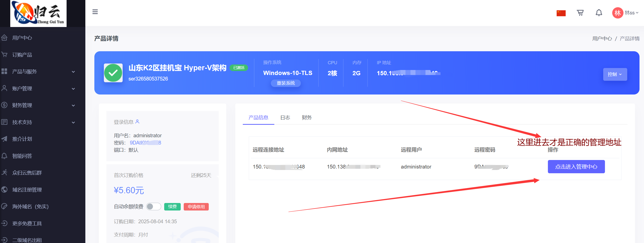Click the green 续费 button
Image resolution: width=644 pixels, height=243 pixels.
point(172,207)
